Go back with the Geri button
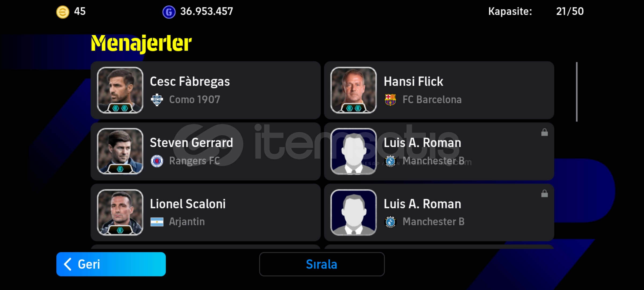Screen dimensions: 644x290 (x=111, y=264)
